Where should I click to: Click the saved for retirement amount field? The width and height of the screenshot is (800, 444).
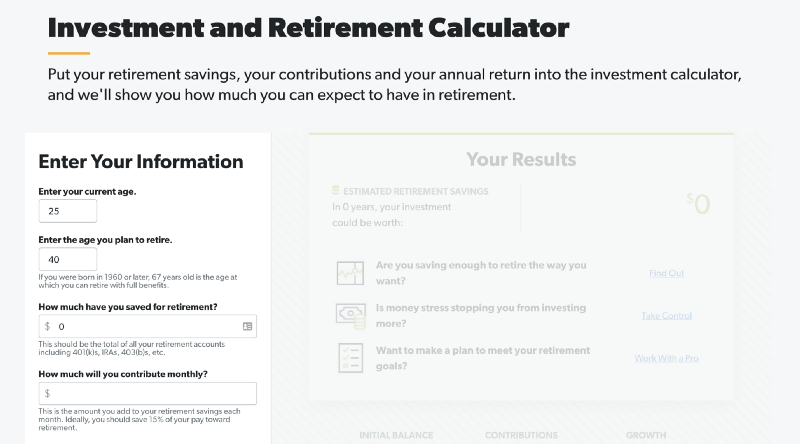(x=147, y=326)
